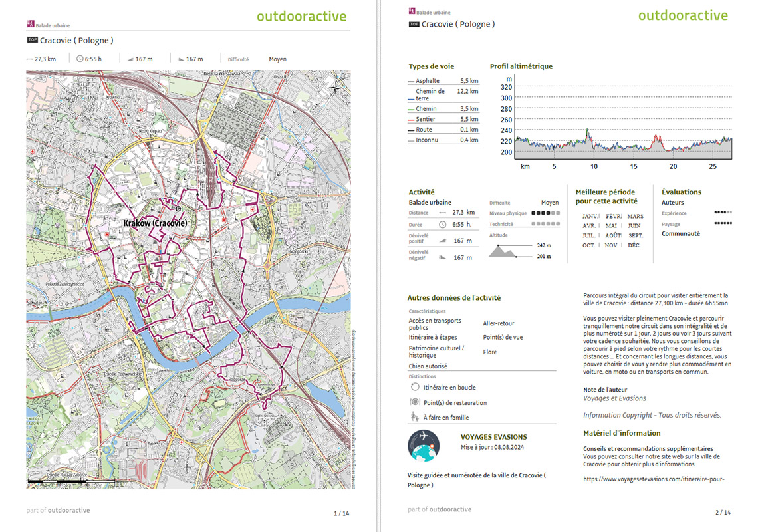Click the Autres données de l'activité heading
The height and width of the screenshot is (532, 758).
454,298
